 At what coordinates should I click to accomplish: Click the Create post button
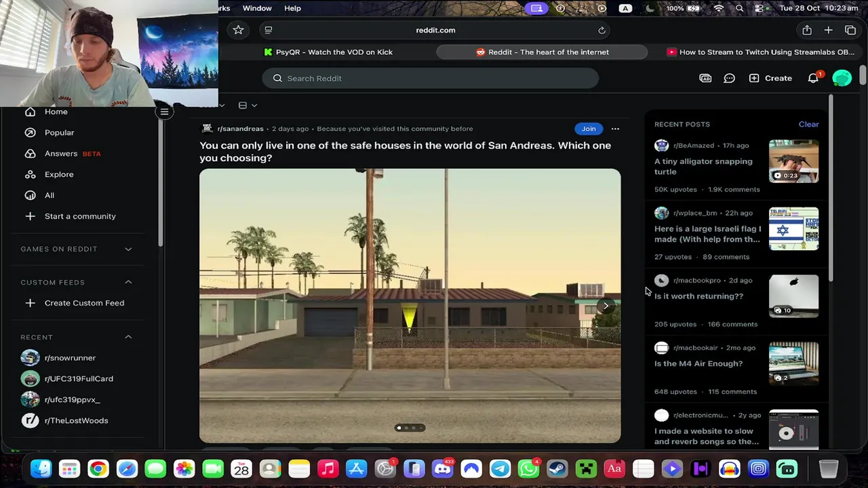pos(770,79)
